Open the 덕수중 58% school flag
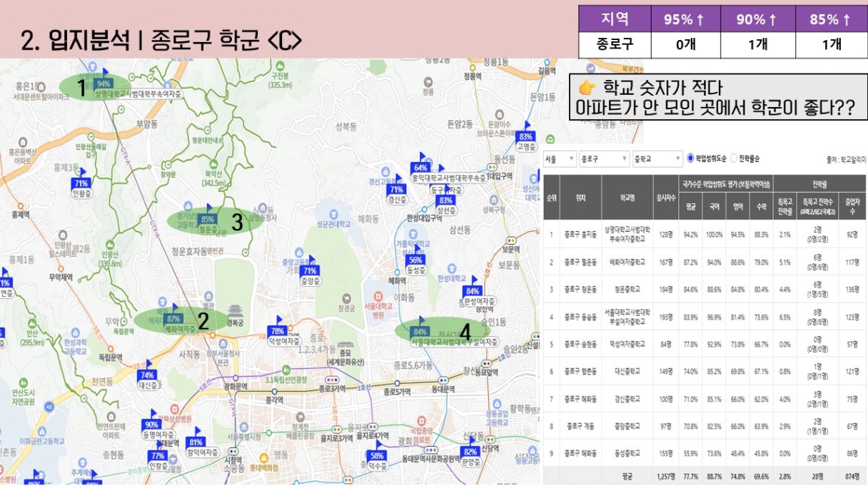This screenshot has width=868, height=488. [378, 455]
